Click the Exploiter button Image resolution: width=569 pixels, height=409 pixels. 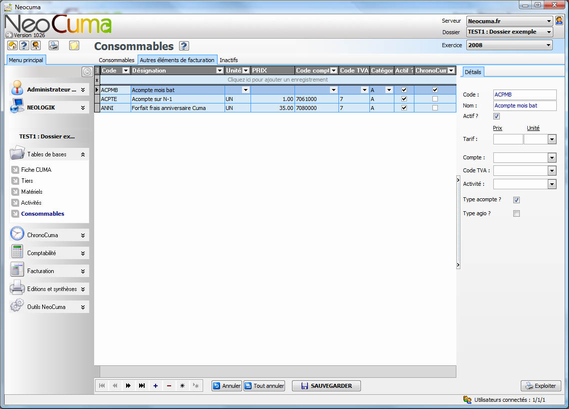point(541,386)
